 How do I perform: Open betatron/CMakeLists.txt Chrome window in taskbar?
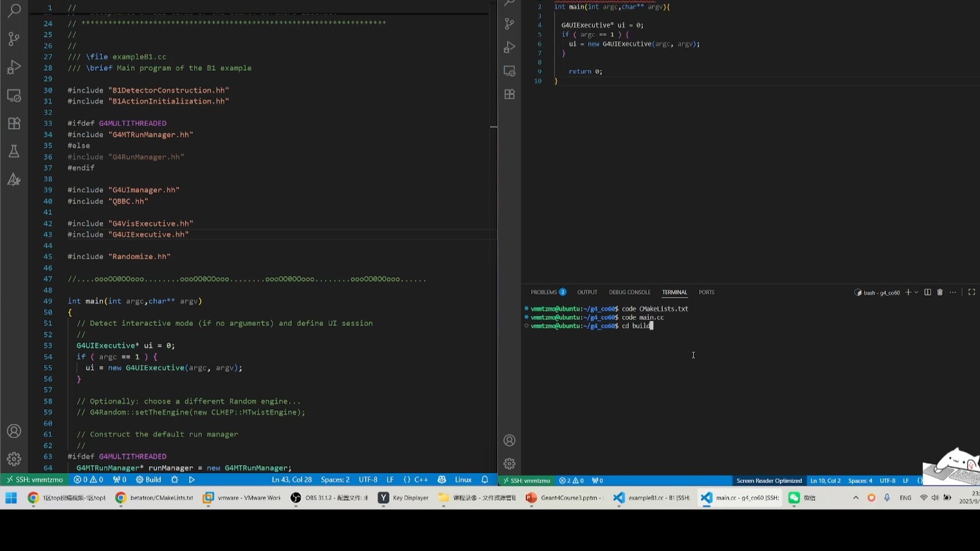click(155, 498)
